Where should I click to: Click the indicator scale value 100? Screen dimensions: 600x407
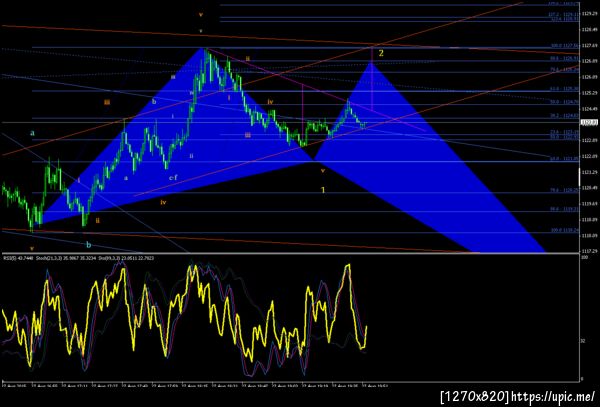(584, 258)
